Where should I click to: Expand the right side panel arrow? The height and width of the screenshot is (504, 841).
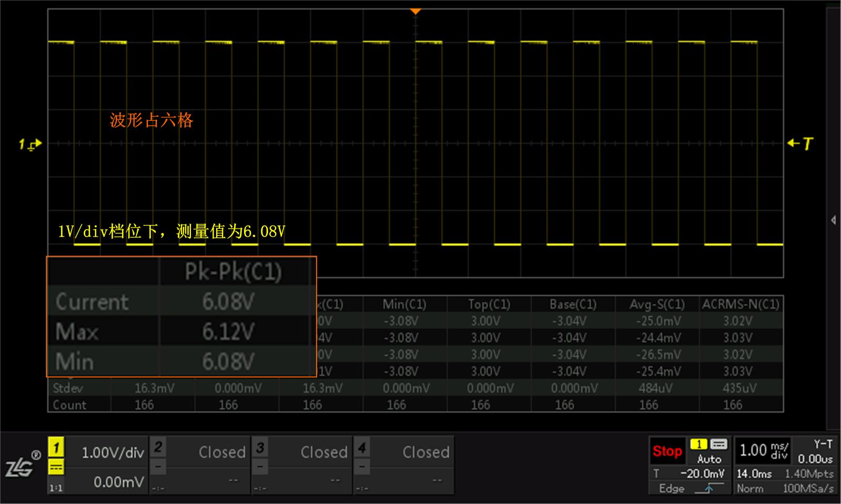point(834,220)
